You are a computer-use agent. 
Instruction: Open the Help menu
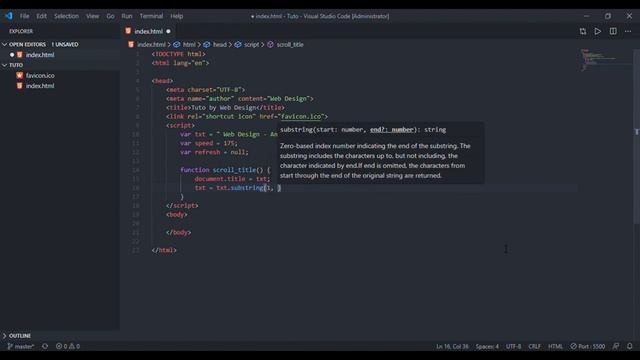pyautogui.click(x=176, y=16)
